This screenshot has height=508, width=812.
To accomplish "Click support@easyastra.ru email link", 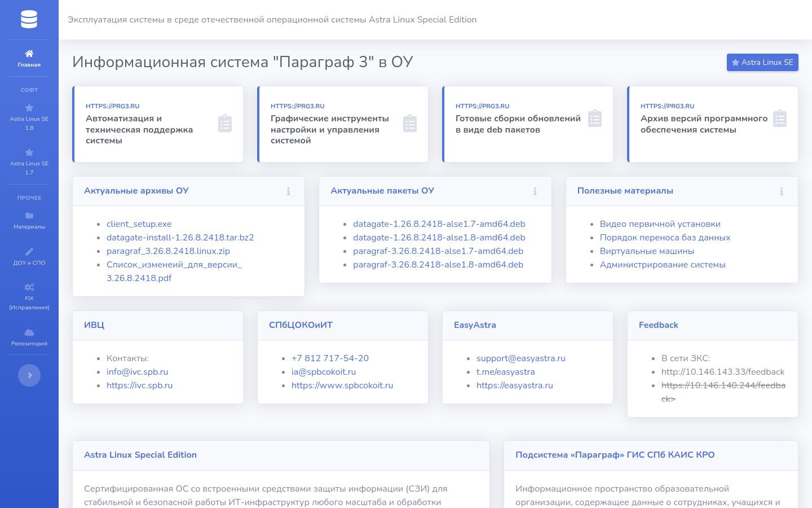I will pos(521,358).
